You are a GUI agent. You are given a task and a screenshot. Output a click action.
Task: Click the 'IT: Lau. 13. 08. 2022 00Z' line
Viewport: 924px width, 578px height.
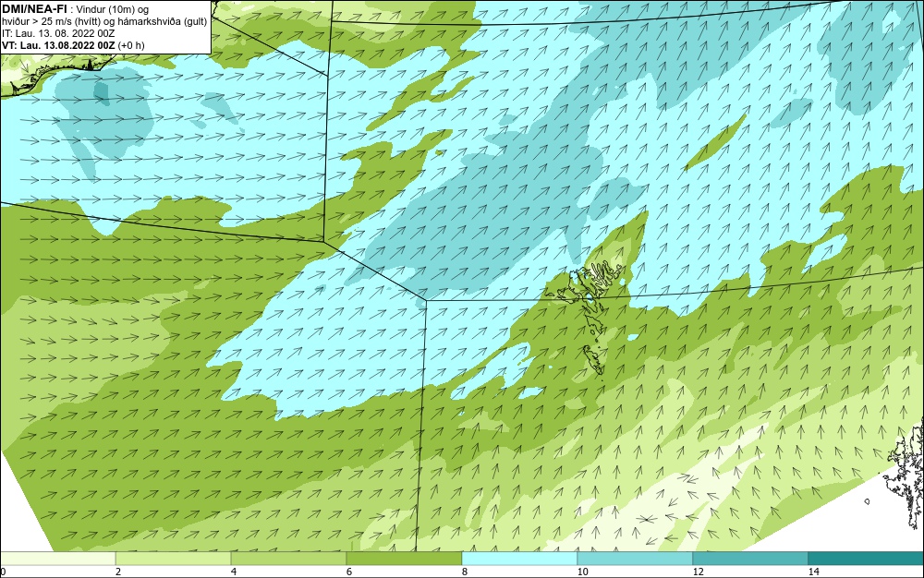click(58, 33)
